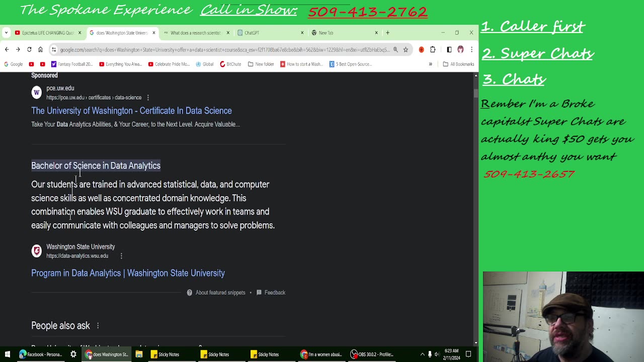The height and width of the screenshot is (362, 644).
Task: Close the Epictetus LIFE CHANGING tab
Action: [x=79, y=33]
